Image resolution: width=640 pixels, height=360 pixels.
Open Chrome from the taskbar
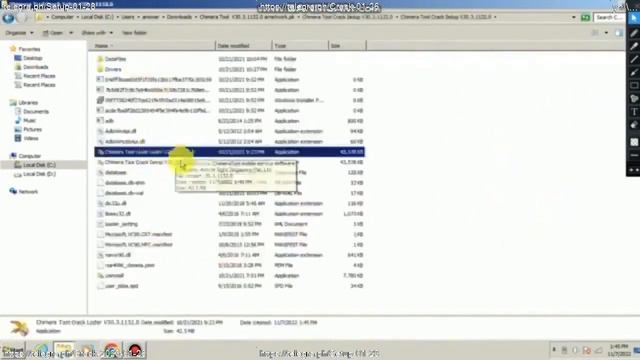pos(112,350)
